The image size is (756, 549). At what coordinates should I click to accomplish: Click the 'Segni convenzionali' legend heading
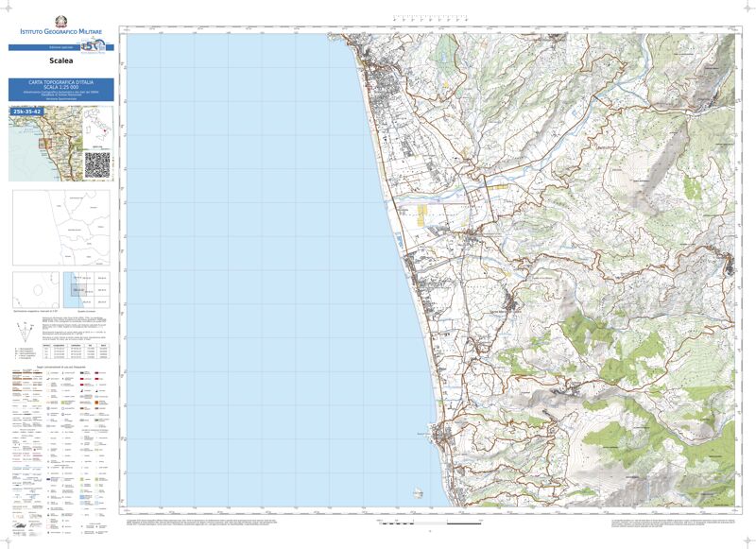pyautogui.click(x=61, y=367)
